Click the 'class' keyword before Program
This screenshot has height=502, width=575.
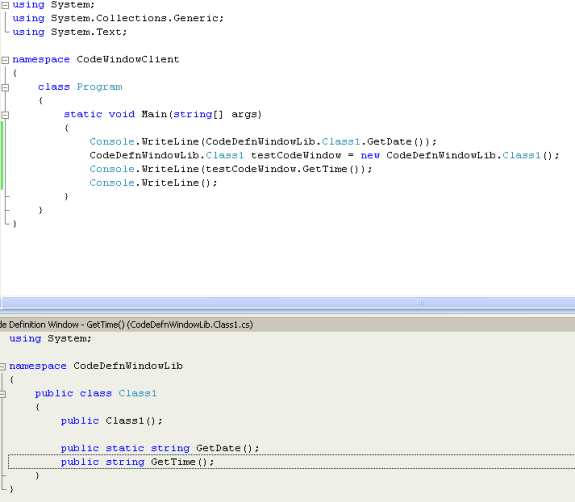pos(54,87)
